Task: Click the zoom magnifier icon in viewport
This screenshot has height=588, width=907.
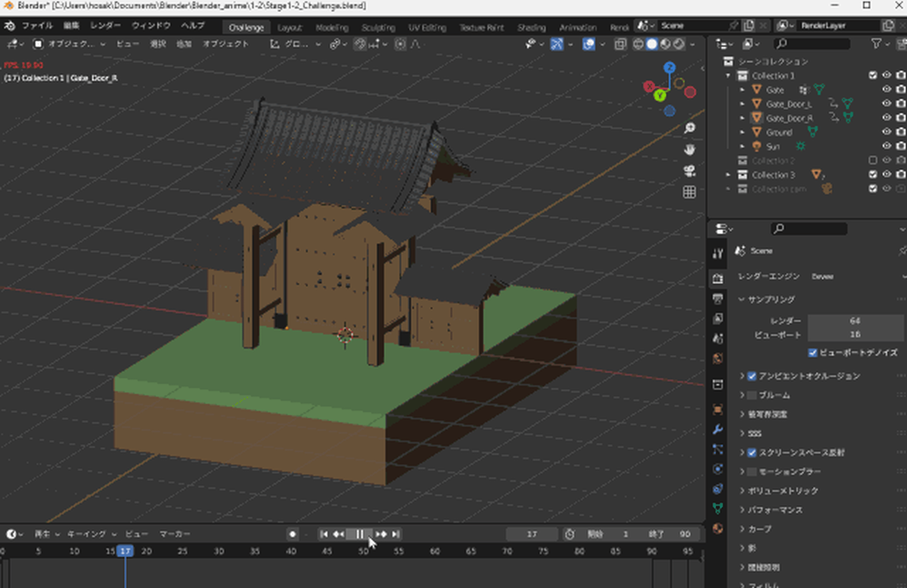Action: (689, 128)
